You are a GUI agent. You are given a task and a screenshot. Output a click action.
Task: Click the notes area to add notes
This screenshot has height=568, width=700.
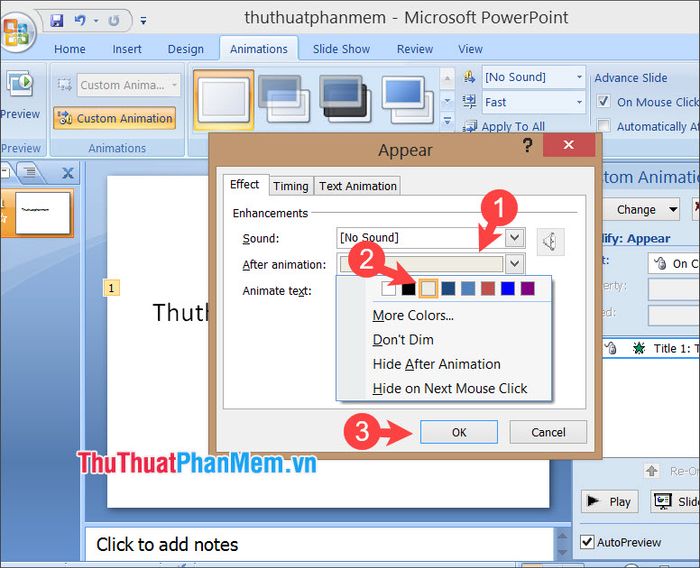coord(320,544)
